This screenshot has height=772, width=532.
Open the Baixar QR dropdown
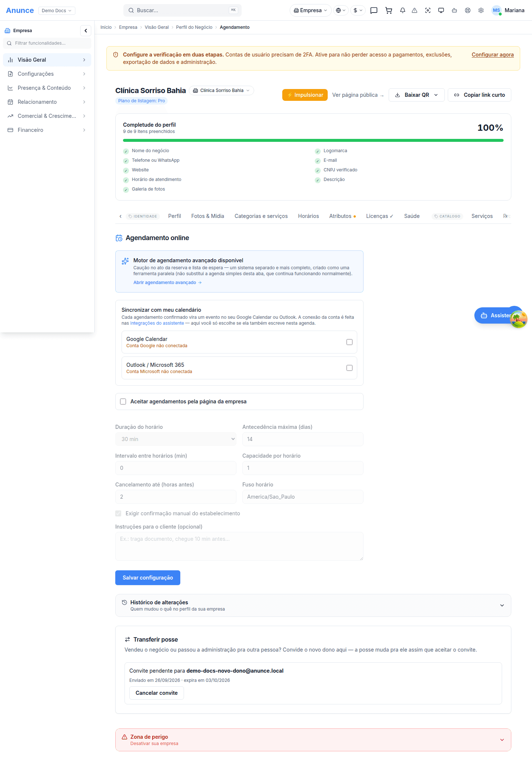[x=417, y=95]
